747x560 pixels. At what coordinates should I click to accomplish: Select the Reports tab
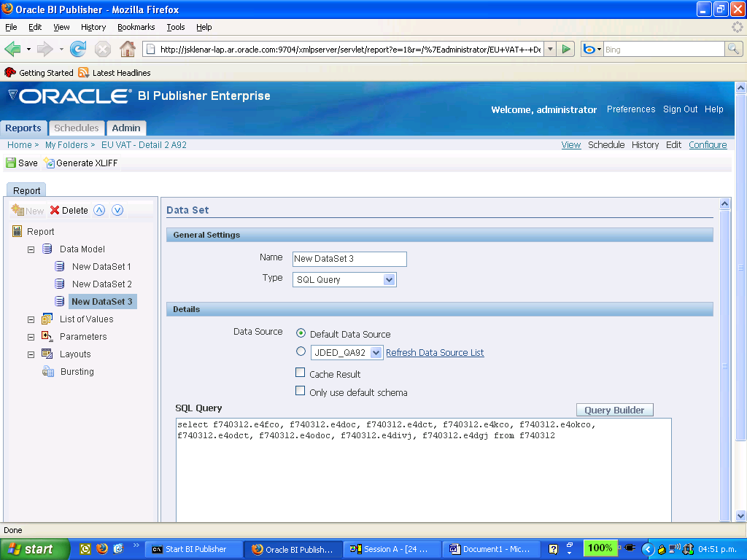point(23,128)
